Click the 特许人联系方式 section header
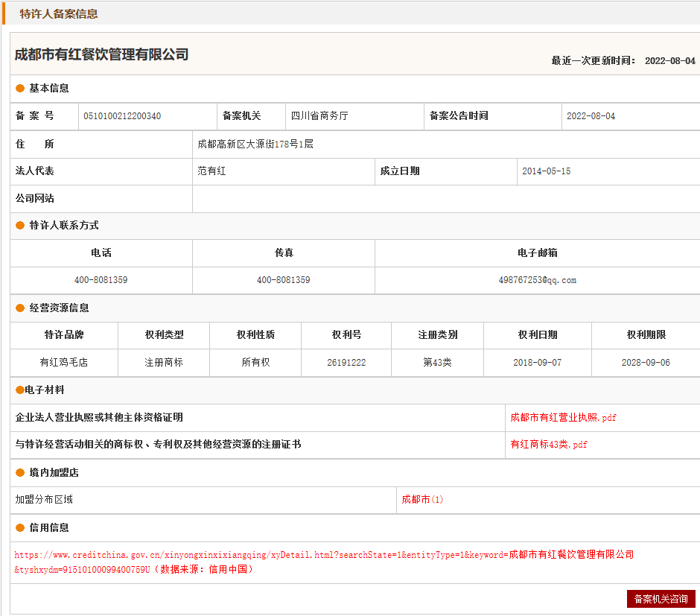Viewport: 700px width, 616px height. click(x=64, y=226)
